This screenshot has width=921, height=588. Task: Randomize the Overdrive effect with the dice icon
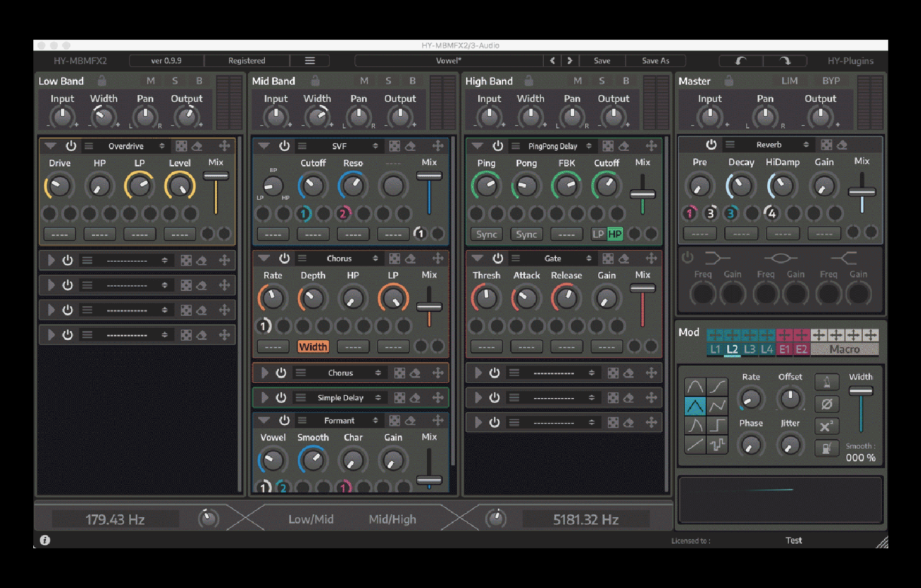tap(181, 146)
